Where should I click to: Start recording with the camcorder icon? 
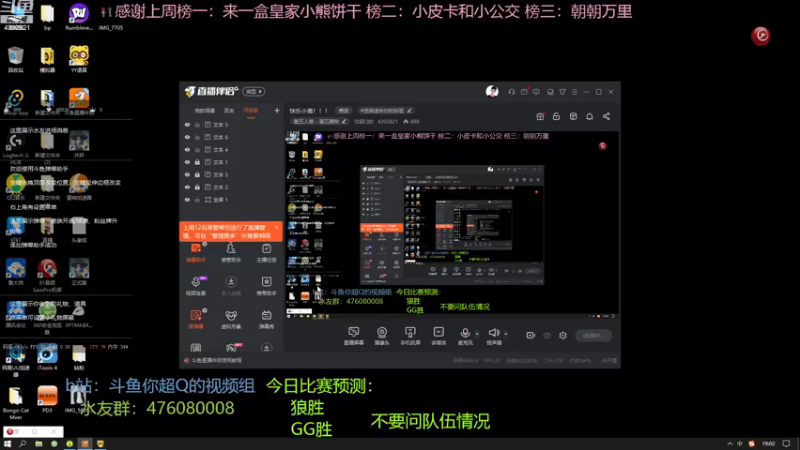point(531,335)
